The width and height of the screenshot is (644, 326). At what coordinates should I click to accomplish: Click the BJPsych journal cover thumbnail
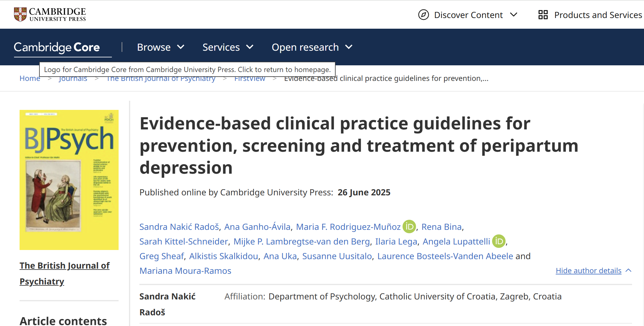[x=69, y=180]
